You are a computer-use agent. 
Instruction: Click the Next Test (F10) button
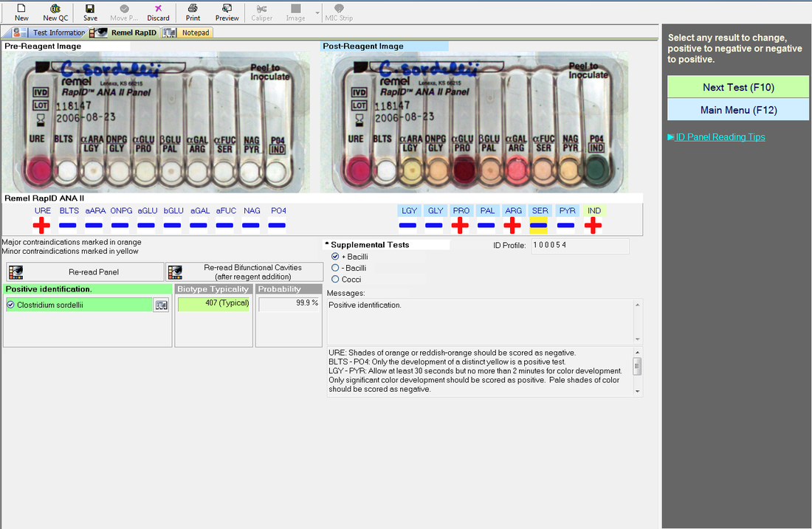(738, 87)
